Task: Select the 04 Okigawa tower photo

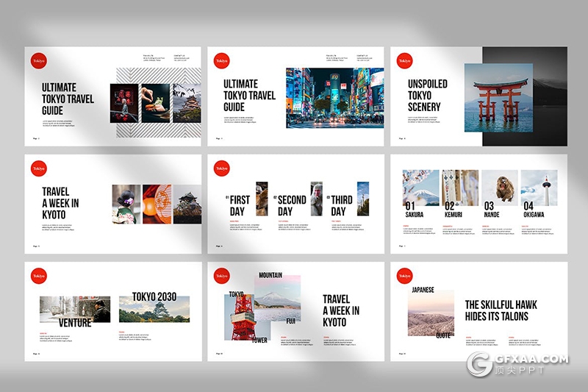Action: click(x=539, y=187)
